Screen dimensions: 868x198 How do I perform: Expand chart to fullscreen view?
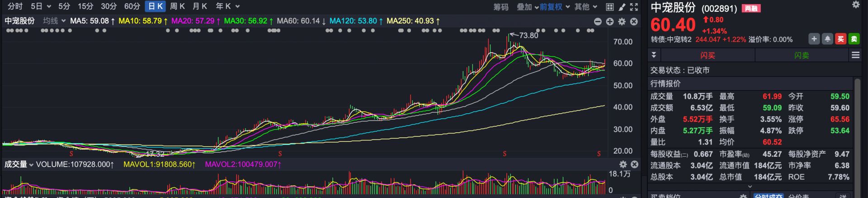pyautogui.click(x=634, y=7)
